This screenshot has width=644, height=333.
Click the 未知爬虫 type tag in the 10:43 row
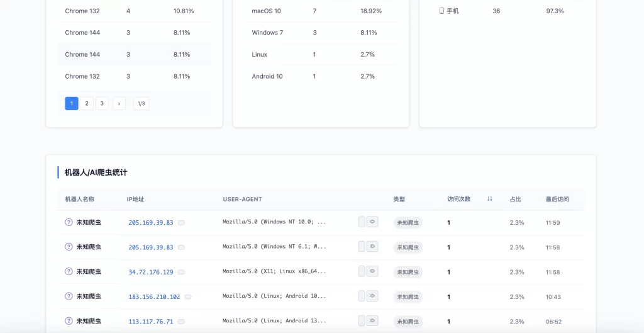point(408,296)
